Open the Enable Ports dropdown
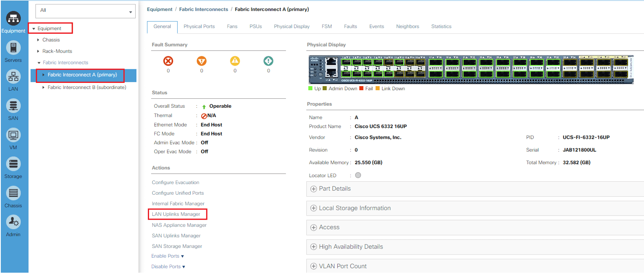 pos(167,256)
